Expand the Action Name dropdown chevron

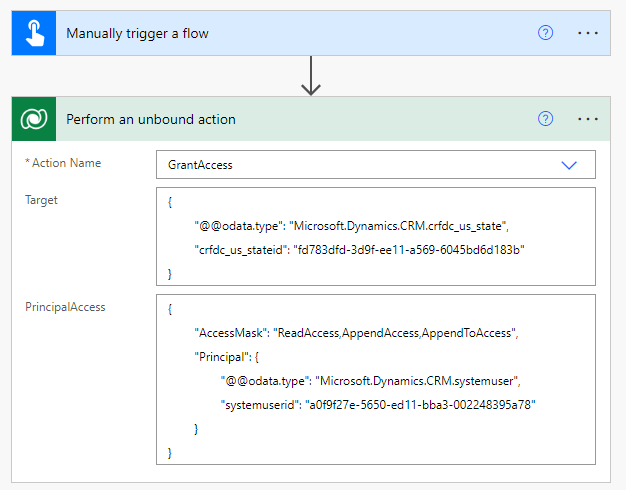(x=569, y=165)
